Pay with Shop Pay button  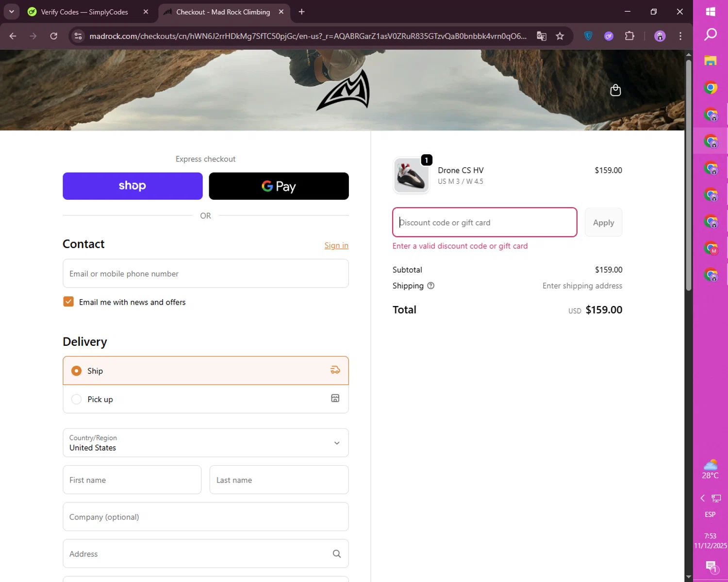[x=132, y=186]
